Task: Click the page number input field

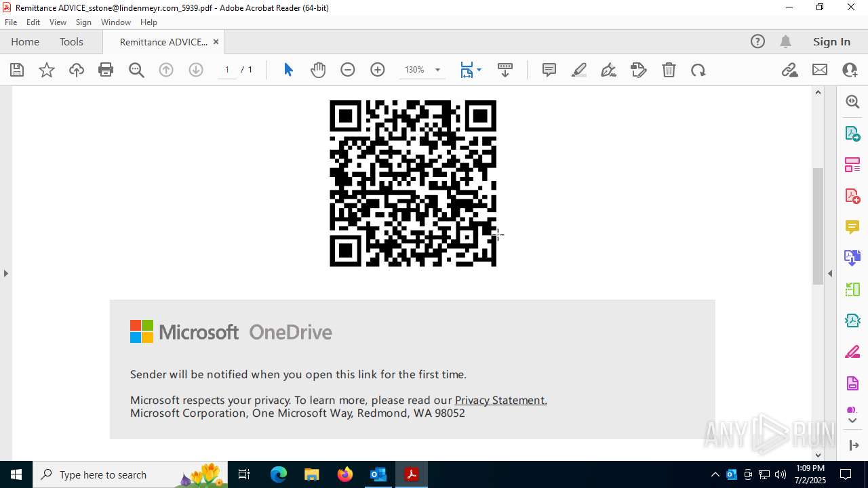Action: pyautogui.click(x=227, y=70)
